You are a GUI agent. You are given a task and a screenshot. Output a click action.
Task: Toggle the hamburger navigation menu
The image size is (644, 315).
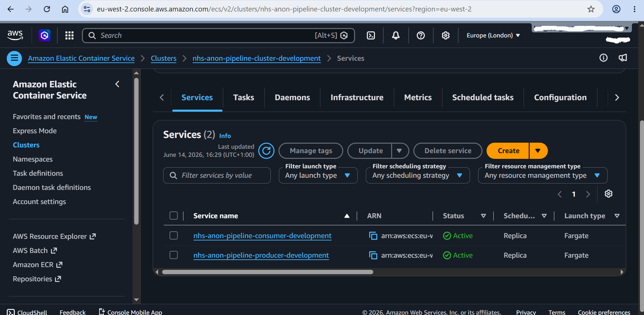click(x=14, y=58)
